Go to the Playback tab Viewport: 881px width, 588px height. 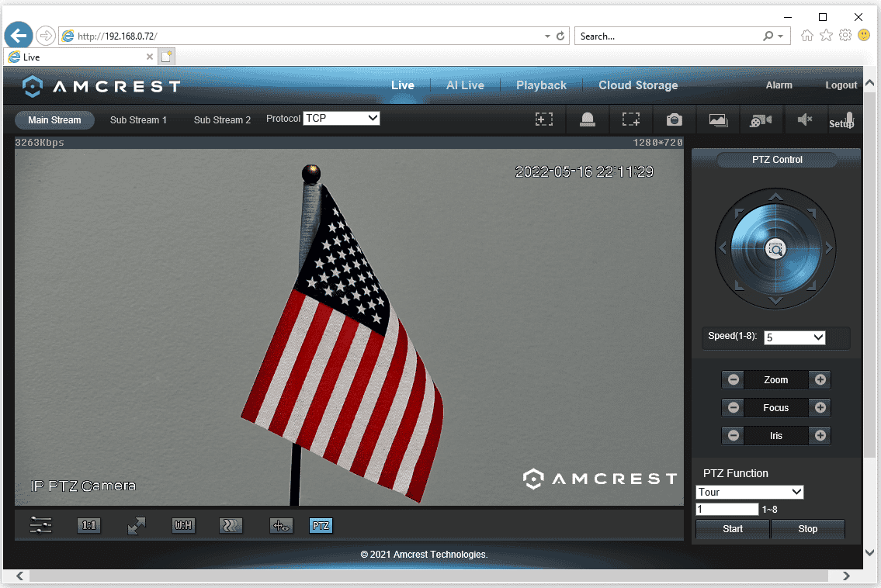pyautogui.click(x=541, y=85)
